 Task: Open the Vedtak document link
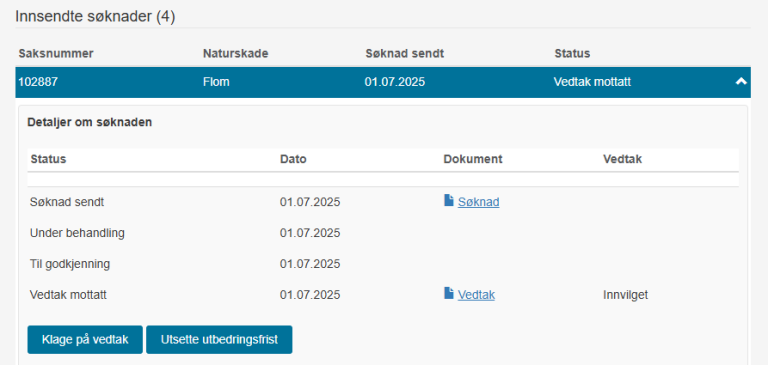point(476,295)
